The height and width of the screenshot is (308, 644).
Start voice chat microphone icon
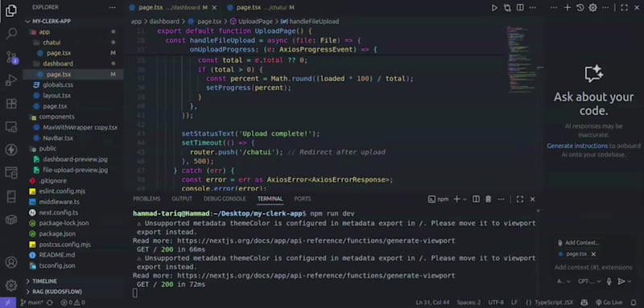609,281
